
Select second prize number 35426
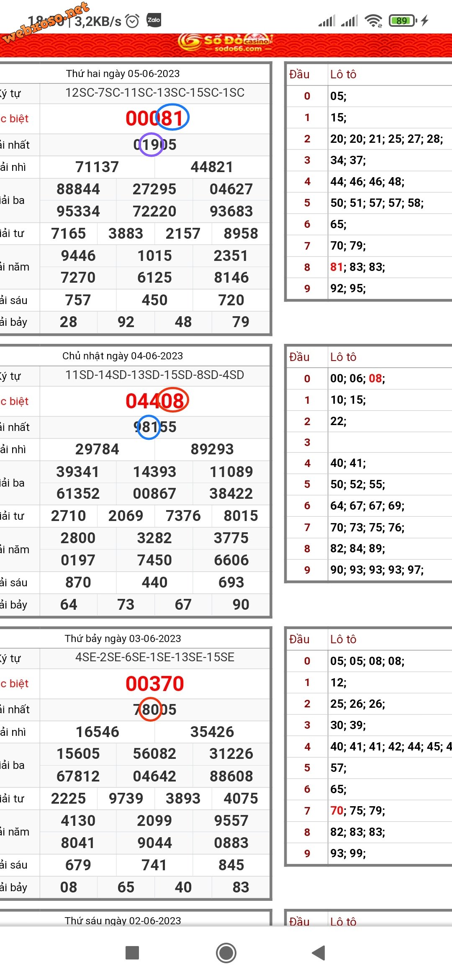(212, 732)
